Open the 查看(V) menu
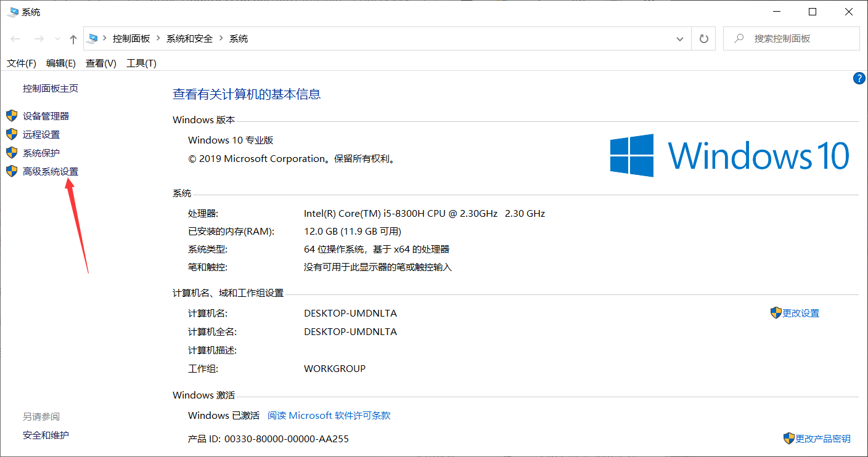The image size is (868, 457). (101, 63)
